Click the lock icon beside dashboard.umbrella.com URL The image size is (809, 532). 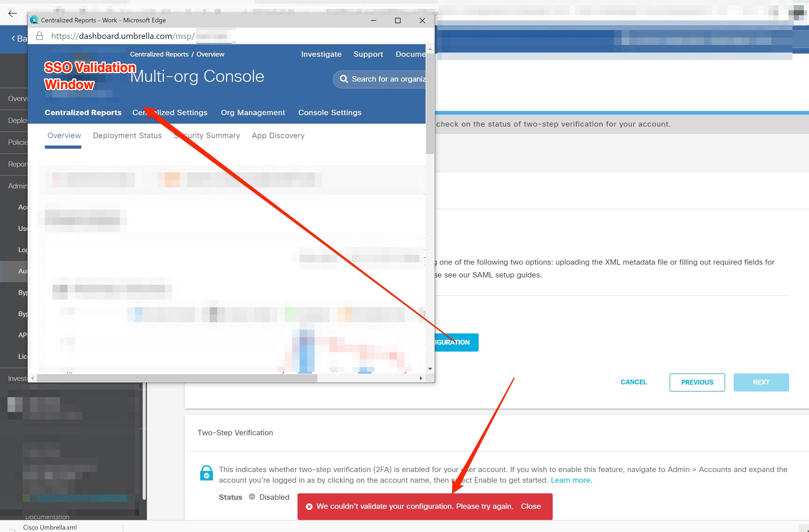click(39, 36)
